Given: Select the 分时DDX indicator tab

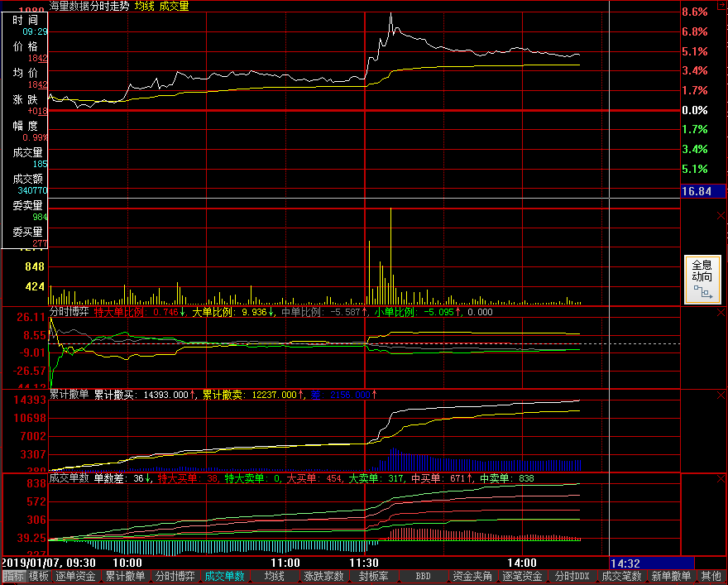Looking at the screenshot, I should coord(572,577).
